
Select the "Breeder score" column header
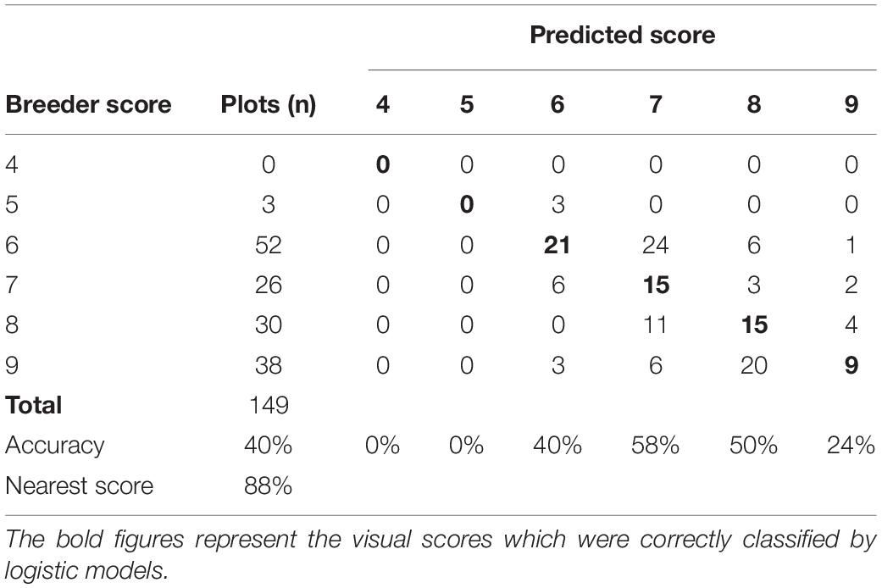(89, 105)
